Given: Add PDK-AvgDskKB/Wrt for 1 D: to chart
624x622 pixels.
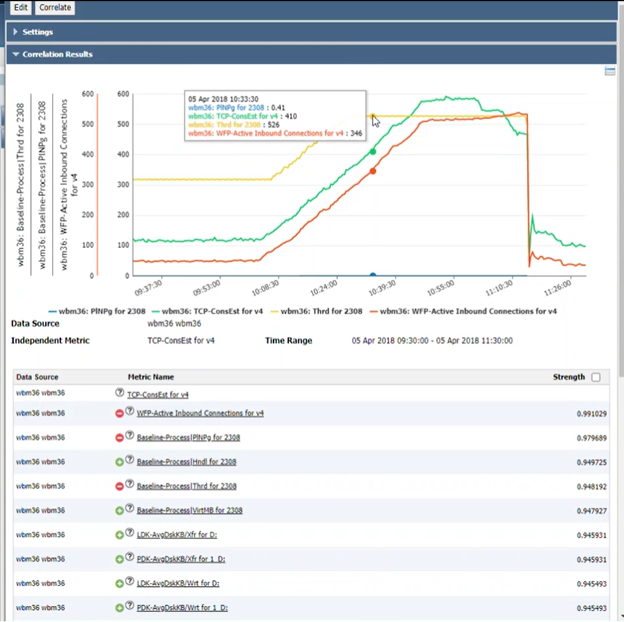Looking at the screenshot, I should (119, 607).
